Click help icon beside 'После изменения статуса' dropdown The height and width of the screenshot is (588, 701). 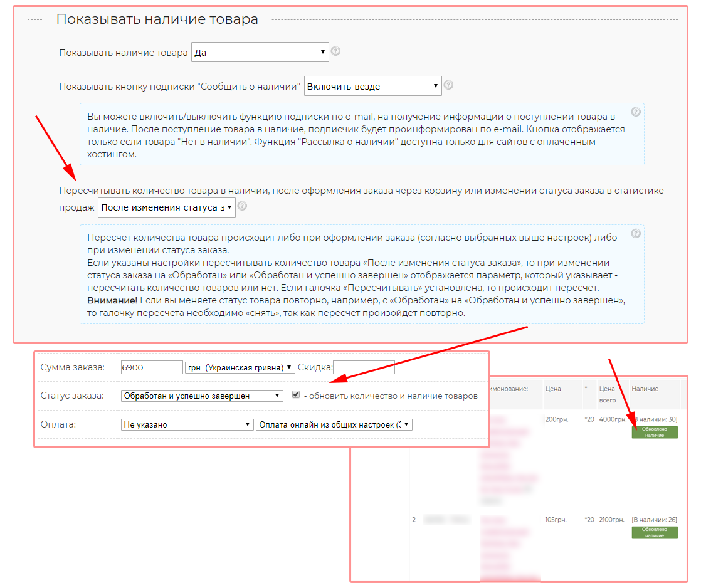coord(242,206)
